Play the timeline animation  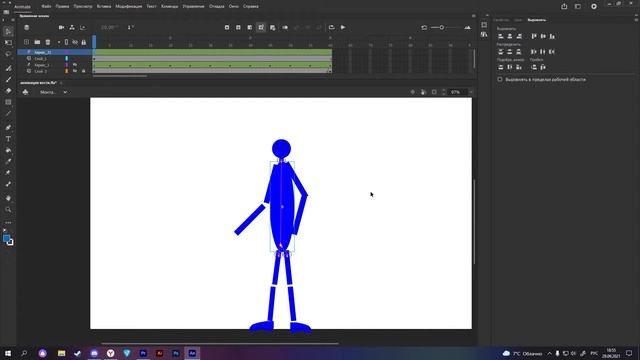[343, 27]
